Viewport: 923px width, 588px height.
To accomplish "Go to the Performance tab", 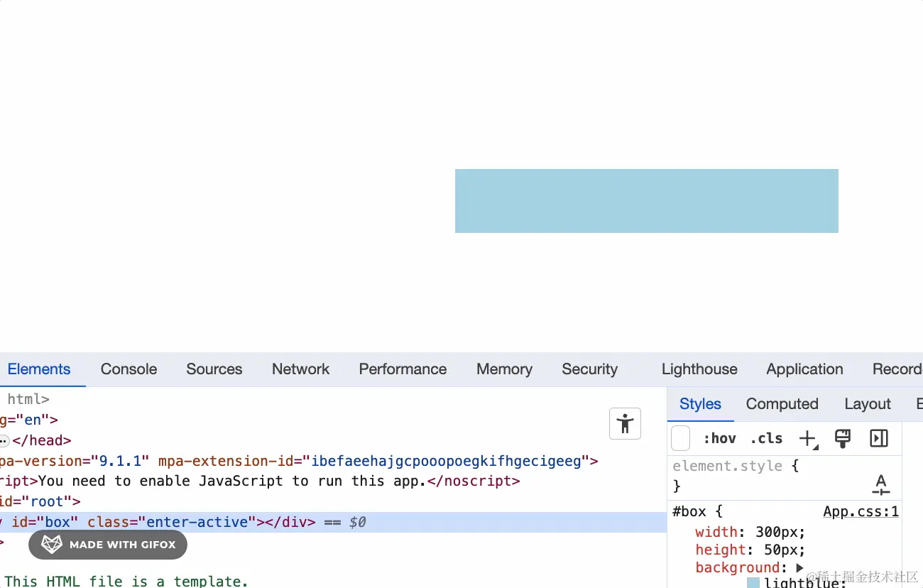I will (403, 369).
